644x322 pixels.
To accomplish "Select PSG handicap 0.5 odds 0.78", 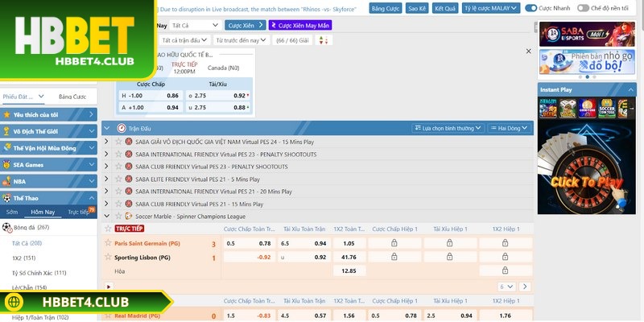I will pyautogui.click(x=249, y=244).
